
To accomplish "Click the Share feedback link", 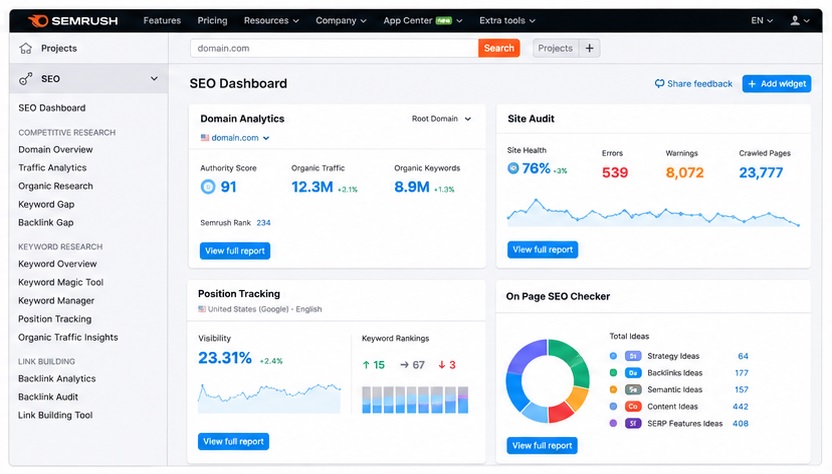I will coord(694,83).
